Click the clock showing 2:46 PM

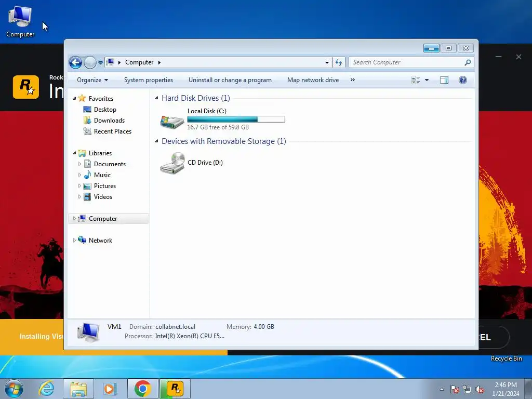[506, 385]
